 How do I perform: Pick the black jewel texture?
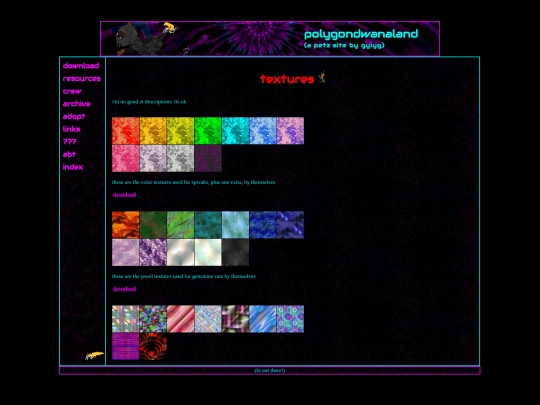[x=235, y=252]
